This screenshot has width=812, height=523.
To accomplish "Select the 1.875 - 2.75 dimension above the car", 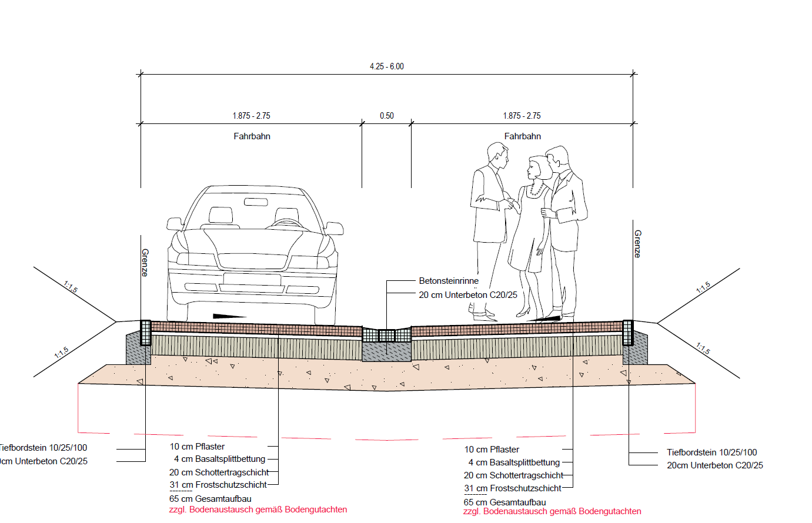I will tap(251, 116).
